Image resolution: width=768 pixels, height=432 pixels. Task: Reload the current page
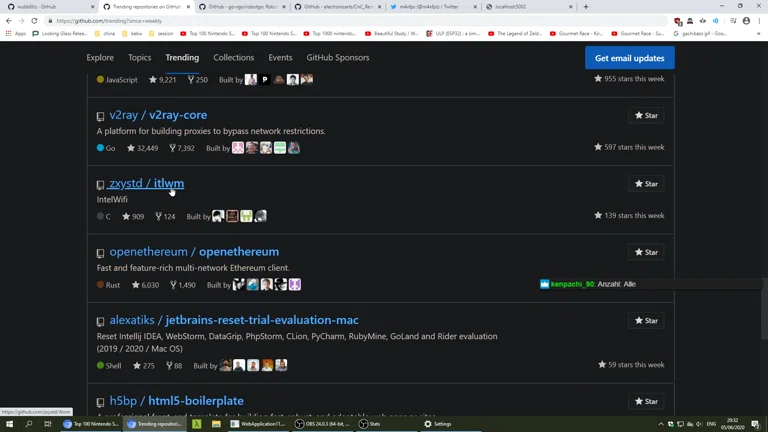click(x=34, y=21)
